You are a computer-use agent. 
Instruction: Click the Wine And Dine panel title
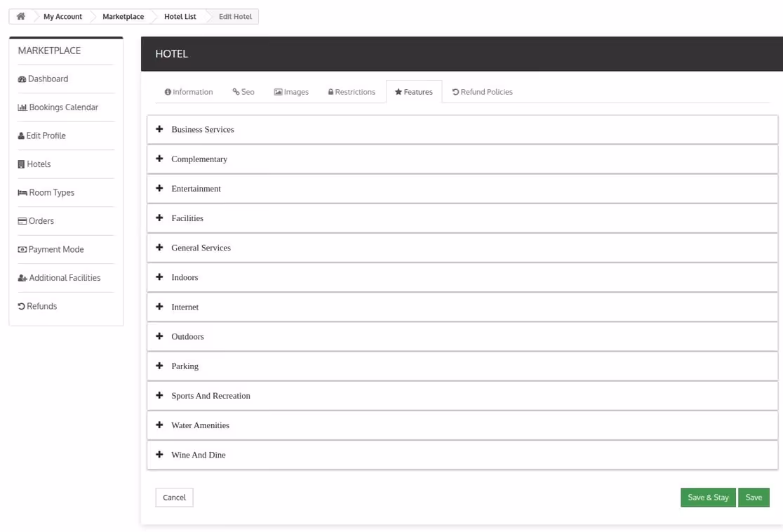[x=199, y=455]
